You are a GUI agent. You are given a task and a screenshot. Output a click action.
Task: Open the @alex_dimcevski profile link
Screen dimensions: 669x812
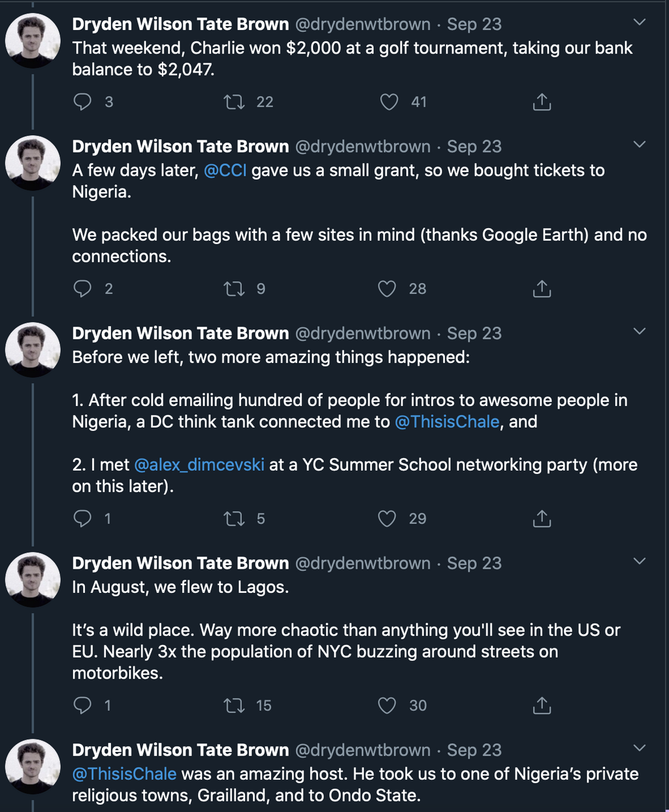pyautogui.click(x=199, y=465)
